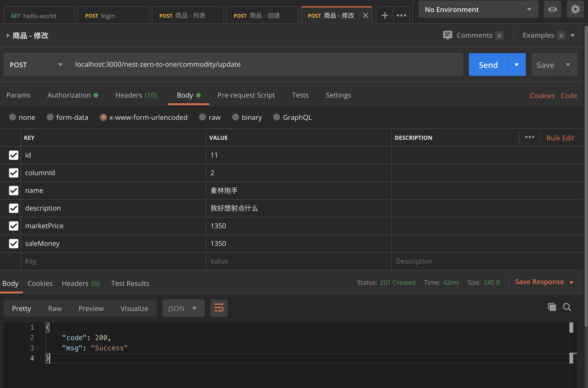
Task: Open the tab options three-dots menu
Action: [402, 15]
